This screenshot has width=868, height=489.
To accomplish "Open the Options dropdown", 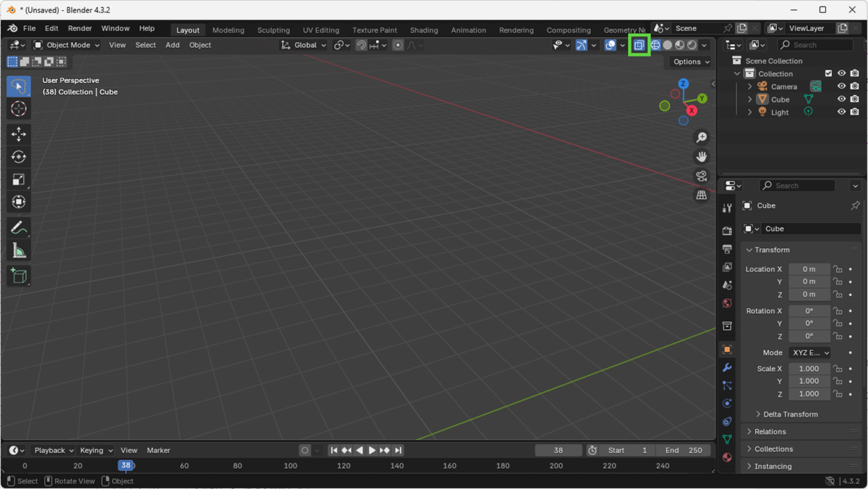I will coord(690,61).
